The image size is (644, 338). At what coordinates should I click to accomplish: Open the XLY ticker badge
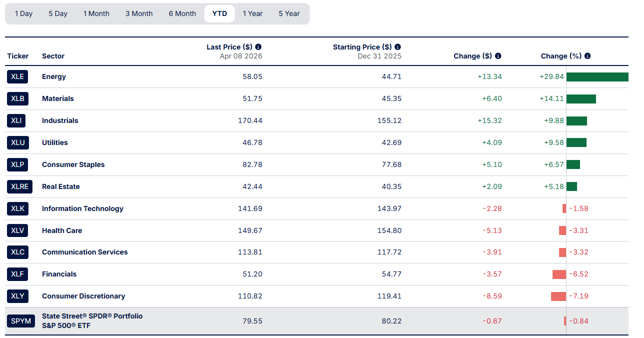pos(17,296)
